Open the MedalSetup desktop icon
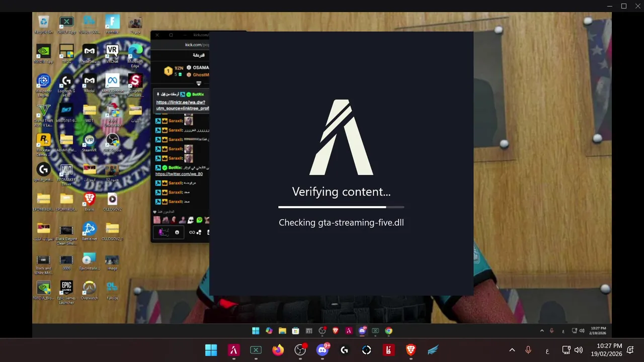 [x=89, y=54]
